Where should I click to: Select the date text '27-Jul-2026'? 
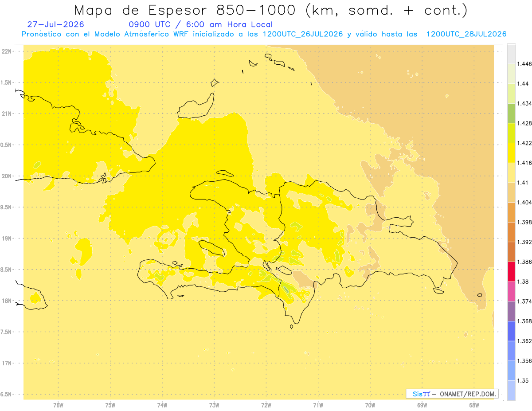pyautogui.click(x=55, y=24)
